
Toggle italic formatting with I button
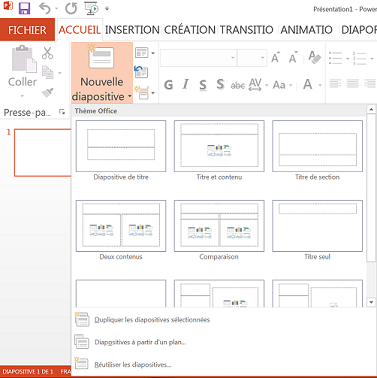[186, 85]
